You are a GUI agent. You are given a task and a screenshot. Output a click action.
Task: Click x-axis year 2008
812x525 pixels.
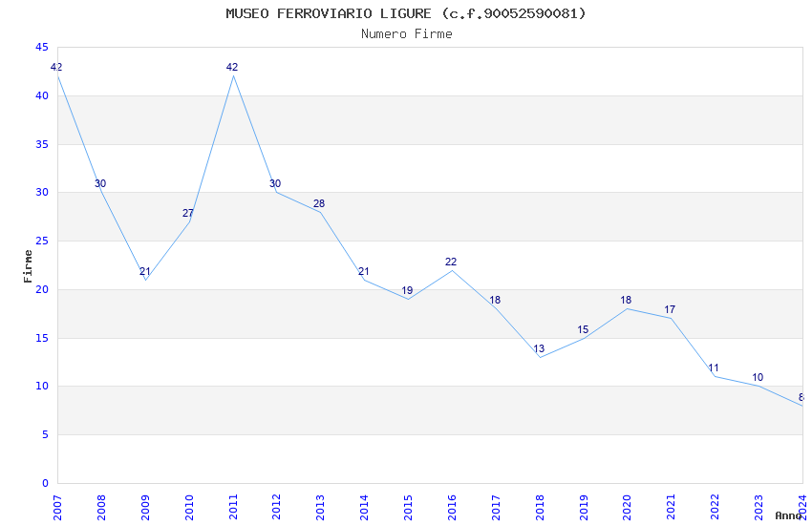tap(101, 508)
